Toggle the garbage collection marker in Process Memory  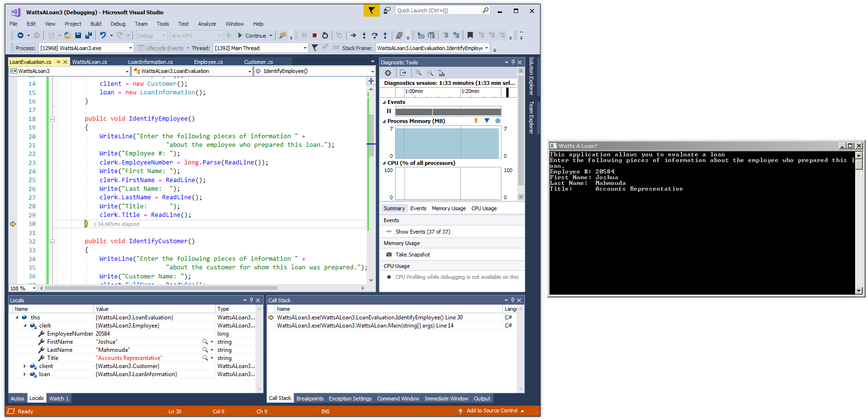coord(476,121)
